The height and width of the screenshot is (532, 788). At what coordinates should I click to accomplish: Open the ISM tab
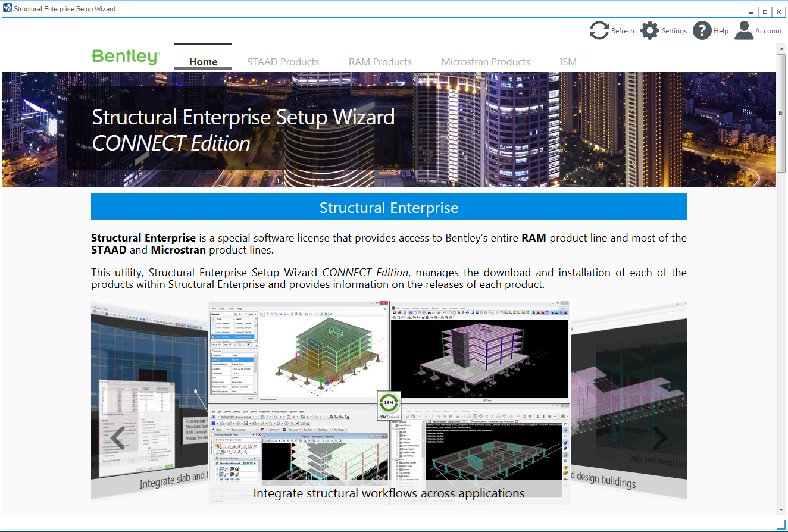point(568,62)
